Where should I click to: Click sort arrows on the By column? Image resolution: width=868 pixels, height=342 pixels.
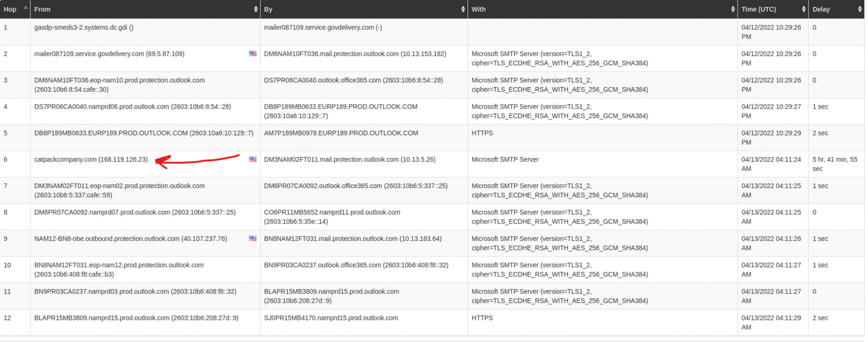pyautogui.click(x=463, y=9)
